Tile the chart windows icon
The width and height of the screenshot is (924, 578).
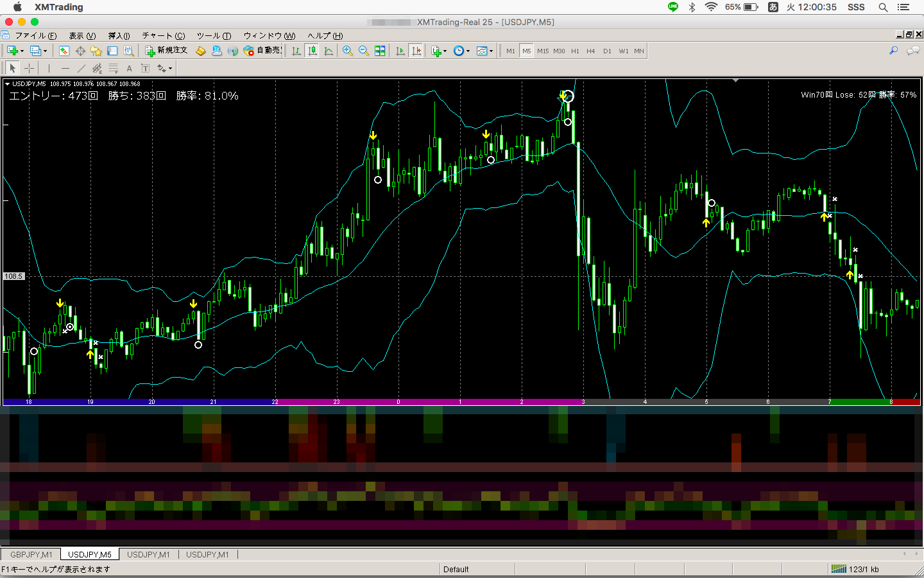pos(380,51)
